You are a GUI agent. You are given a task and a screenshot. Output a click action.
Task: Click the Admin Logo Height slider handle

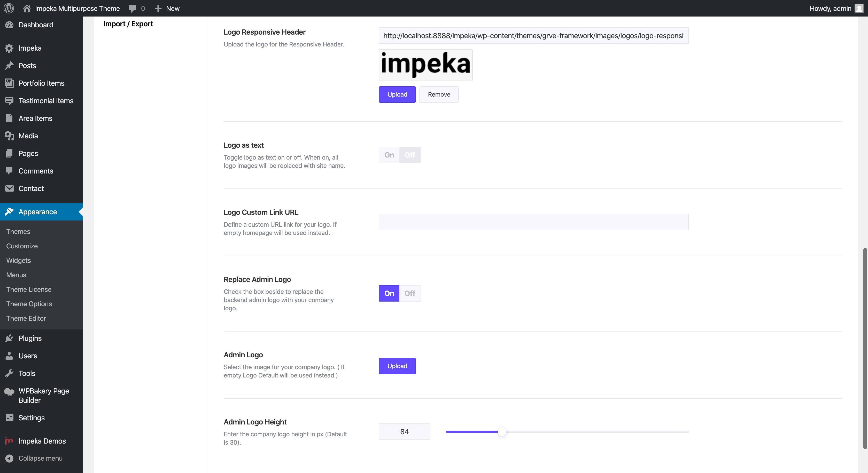(x=502, y=432)
